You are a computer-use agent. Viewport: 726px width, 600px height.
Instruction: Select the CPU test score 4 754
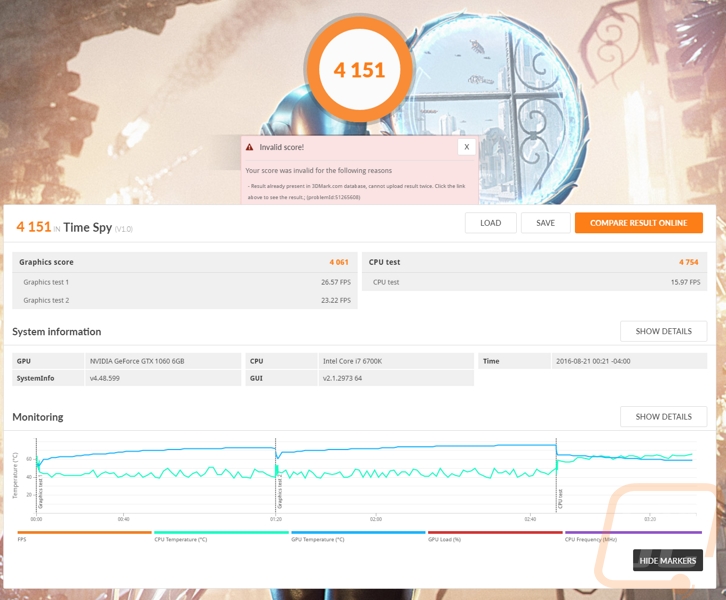tap(688, 262)
